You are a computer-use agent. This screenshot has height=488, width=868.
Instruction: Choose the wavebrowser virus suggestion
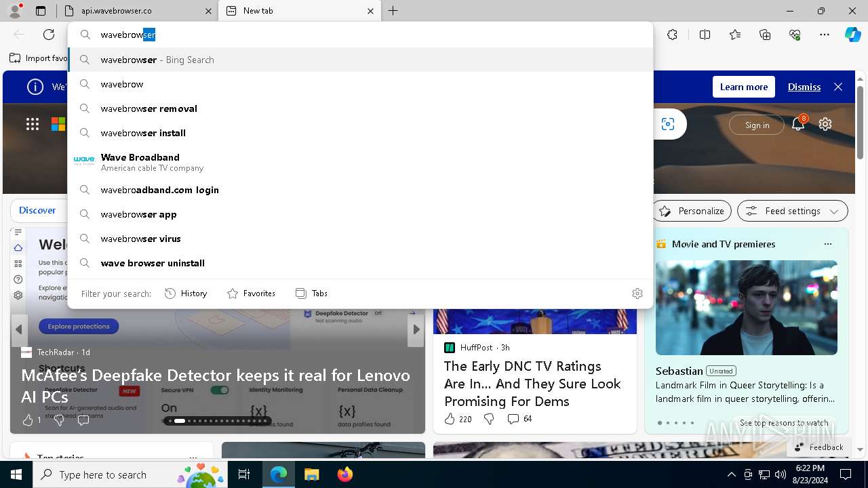[x=361, y=239]
